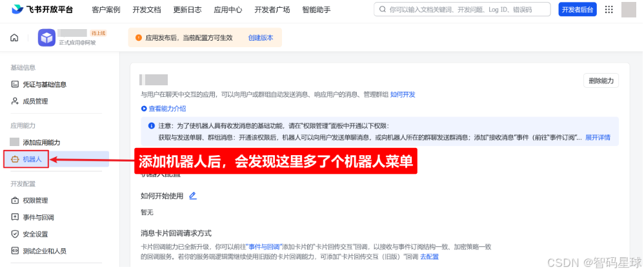This screenshot has width=644, height=274.
Task: Click the 去配置 link
Action: 429,257
